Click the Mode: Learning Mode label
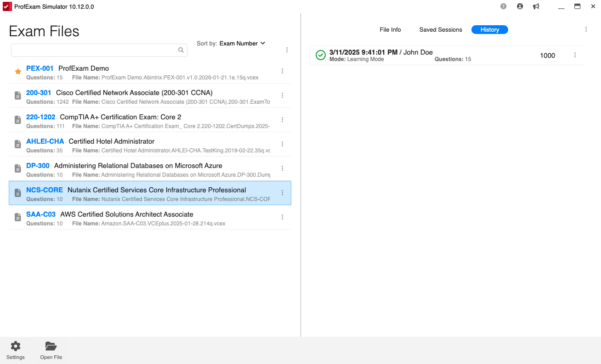Screen dimensions: 601x364 coord(357,59)
